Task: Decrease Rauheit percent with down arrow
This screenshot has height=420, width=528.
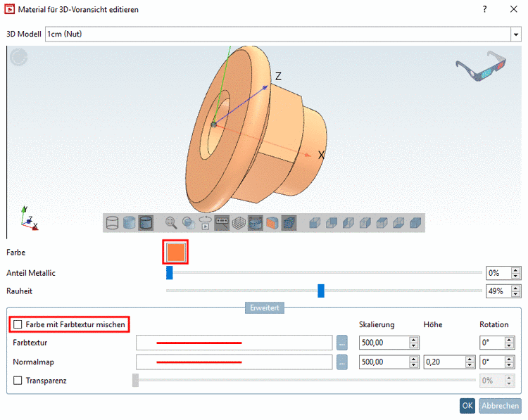Action: 515,294
